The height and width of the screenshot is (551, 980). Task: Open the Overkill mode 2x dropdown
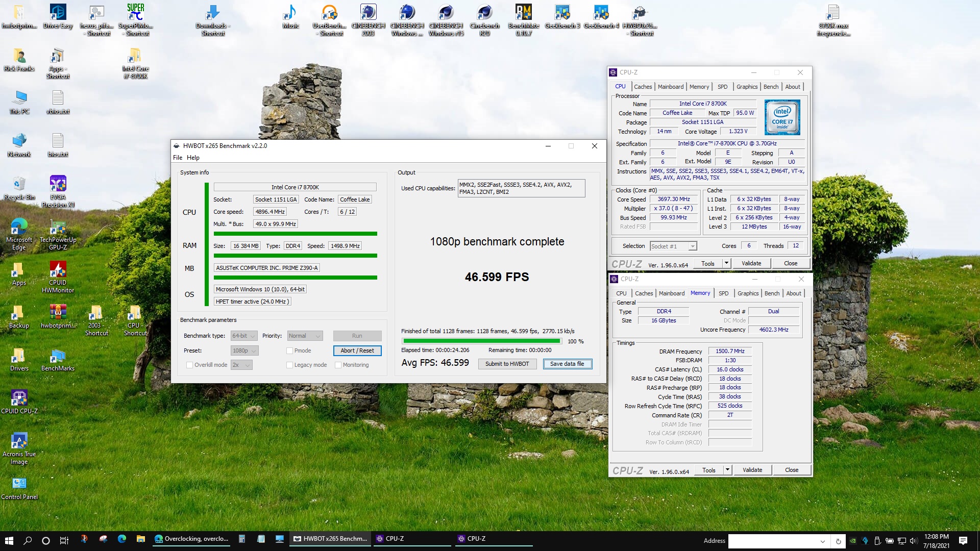pos(241,365)
